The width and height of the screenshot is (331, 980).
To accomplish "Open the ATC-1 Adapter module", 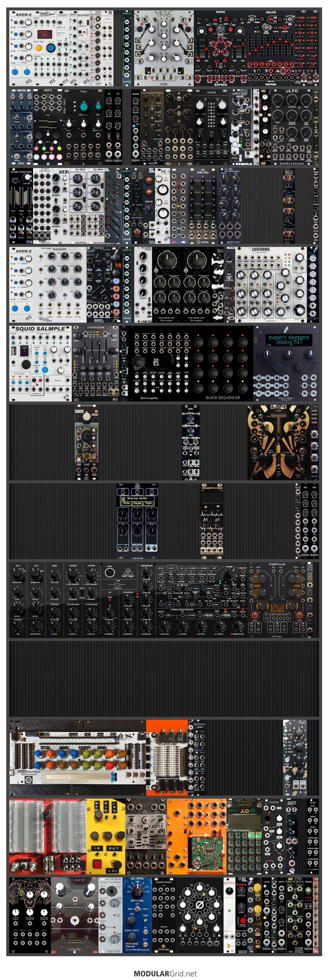I will (75, 915).
